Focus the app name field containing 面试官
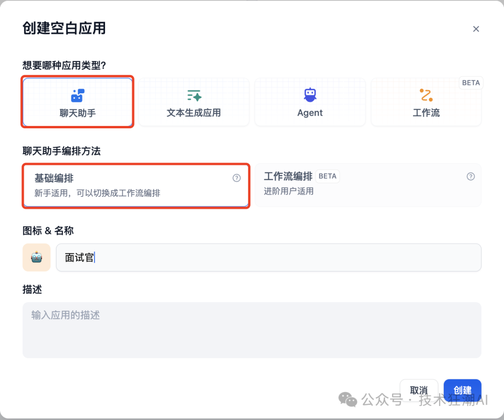This screenshot has width=504, height=420. pos(268,257)
